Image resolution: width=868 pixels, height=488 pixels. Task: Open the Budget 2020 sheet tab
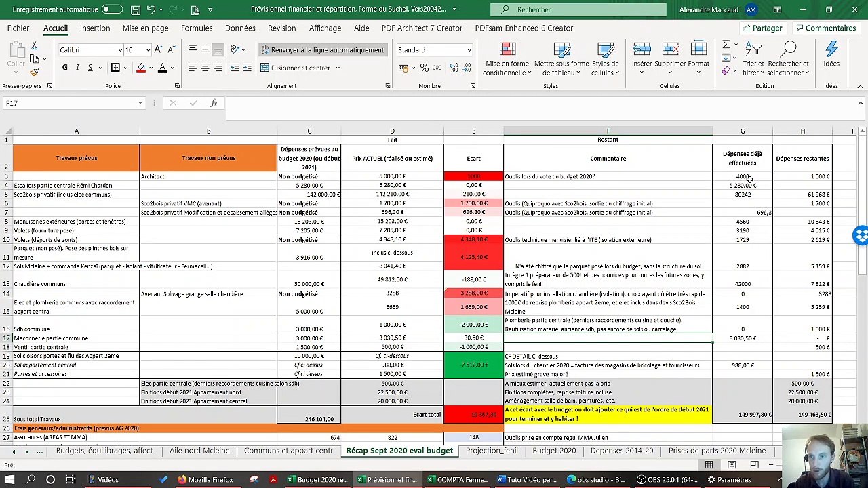554,451
